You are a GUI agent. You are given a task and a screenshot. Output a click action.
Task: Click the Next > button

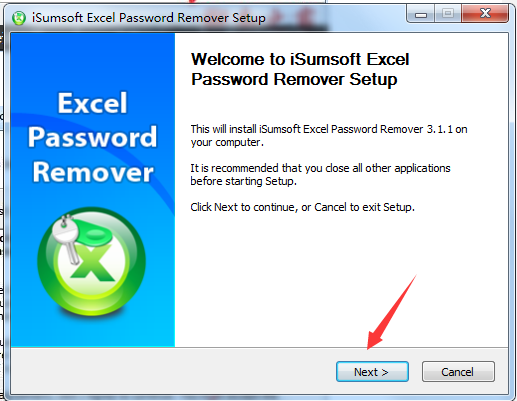coord(372,371)
